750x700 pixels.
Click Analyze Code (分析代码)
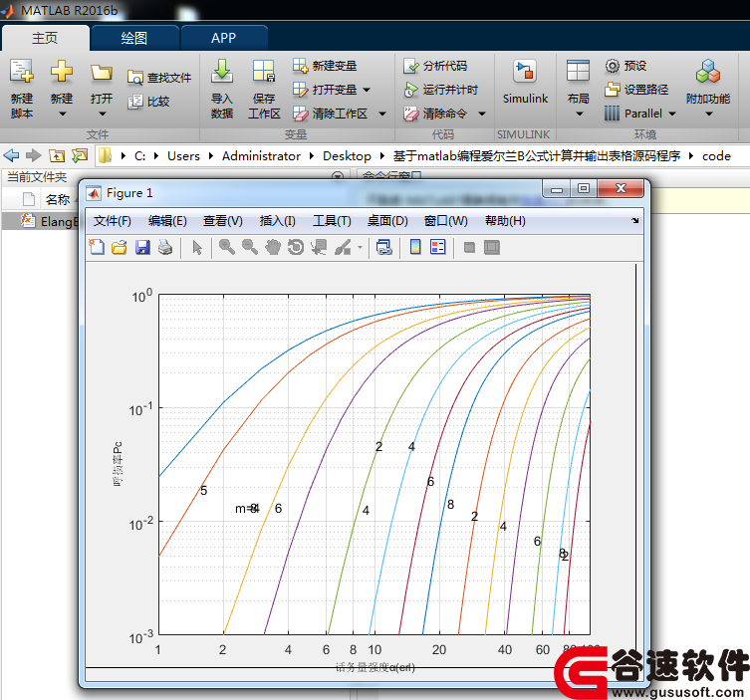point(435,66)
